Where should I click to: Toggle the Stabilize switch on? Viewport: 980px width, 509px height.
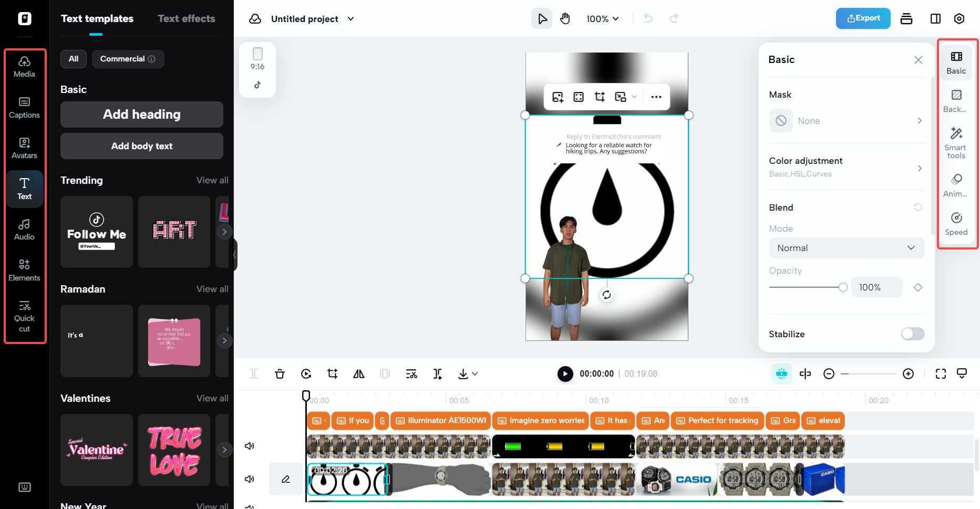coord(912,334)
